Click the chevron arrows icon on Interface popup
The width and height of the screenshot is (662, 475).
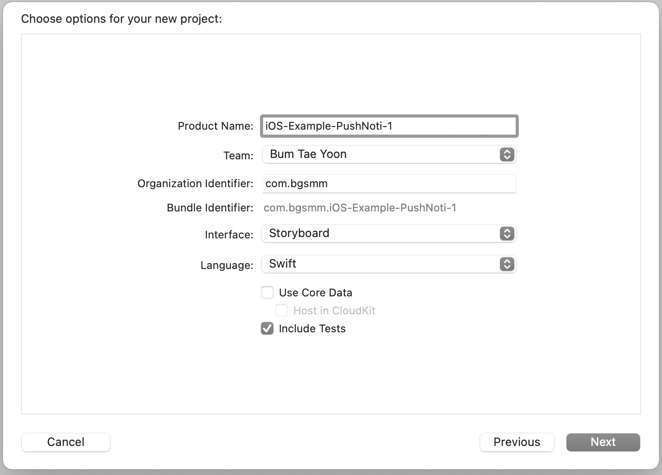click(x=507, y=233)
